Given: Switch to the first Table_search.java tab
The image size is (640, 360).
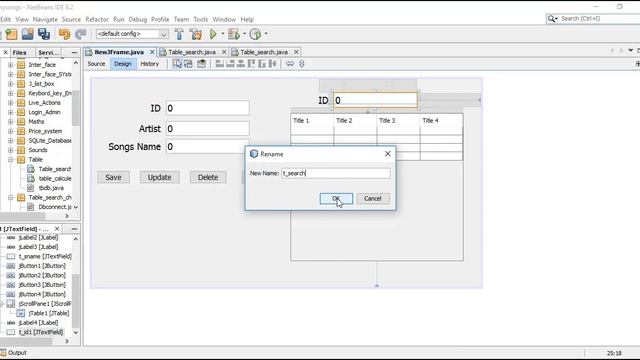Looking at the screenshot, I should click(192, 52).
